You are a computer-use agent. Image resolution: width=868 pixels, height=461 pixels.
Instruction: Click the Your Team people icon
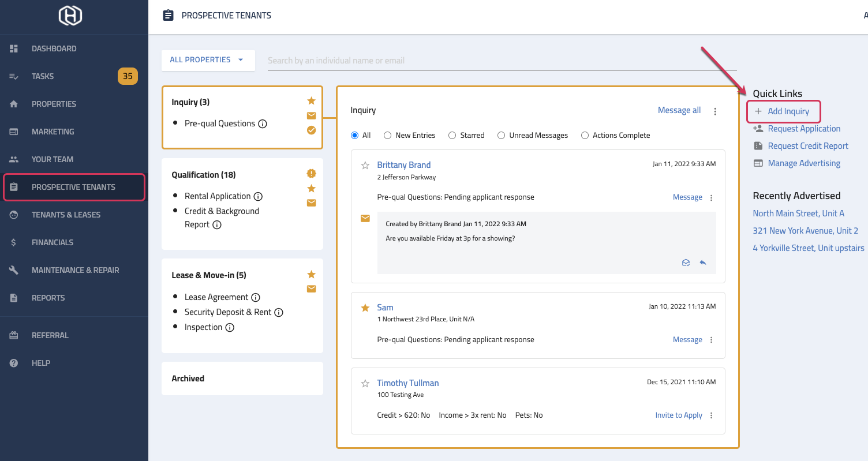[x=14, y=159]
